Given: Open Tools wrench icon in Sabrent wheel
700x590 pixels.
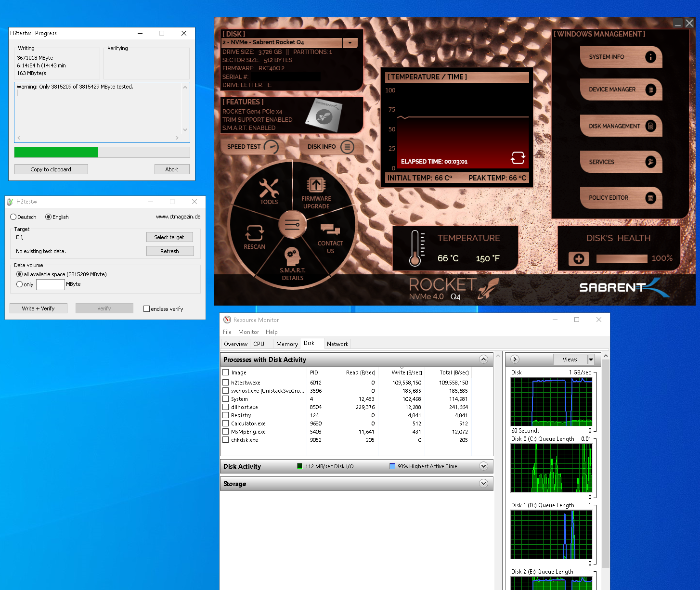Looking at the screenshot, I should click(269, 188).
